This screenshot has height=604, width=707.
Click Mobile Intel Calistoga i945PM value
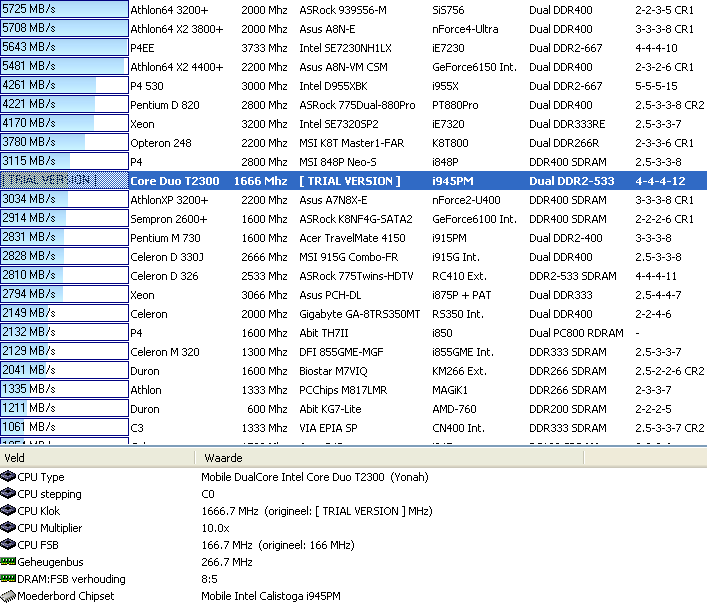[271, 596]
